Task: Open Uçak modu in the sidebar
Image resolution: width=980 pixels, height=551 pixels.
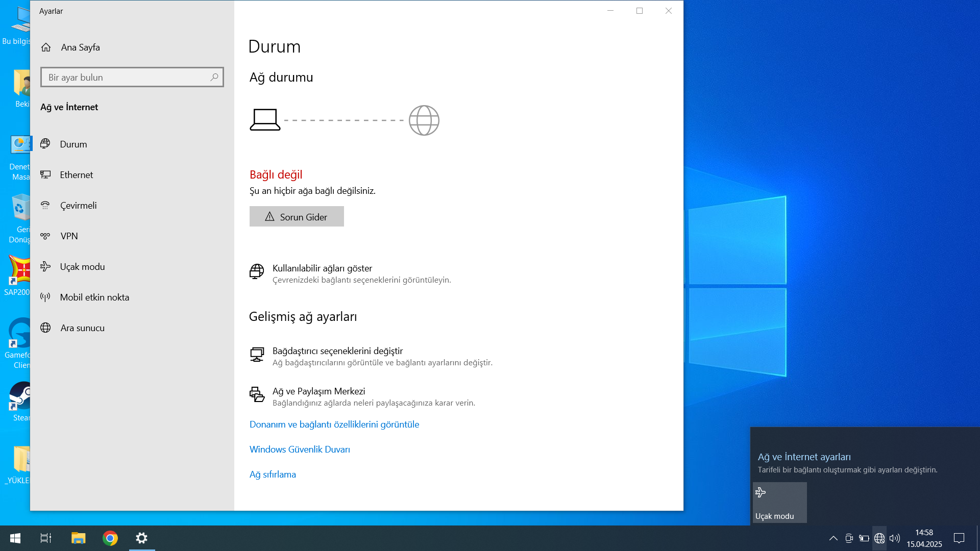Action: click(82, 267)
